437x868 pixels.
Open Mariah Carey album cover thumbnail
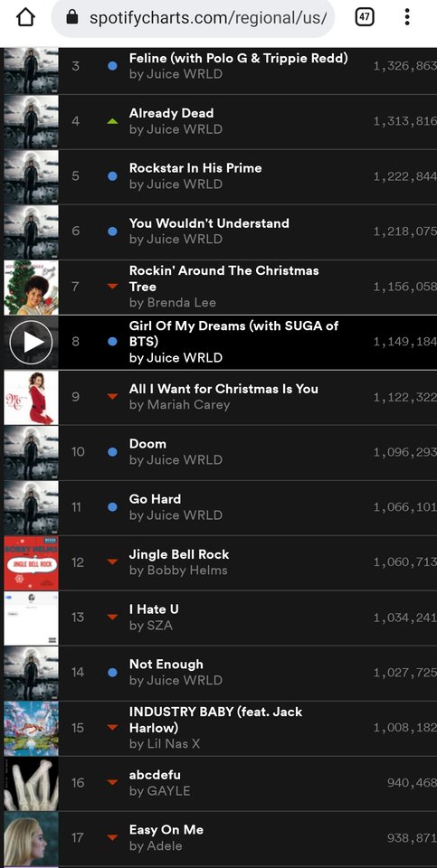coord(31,398)
